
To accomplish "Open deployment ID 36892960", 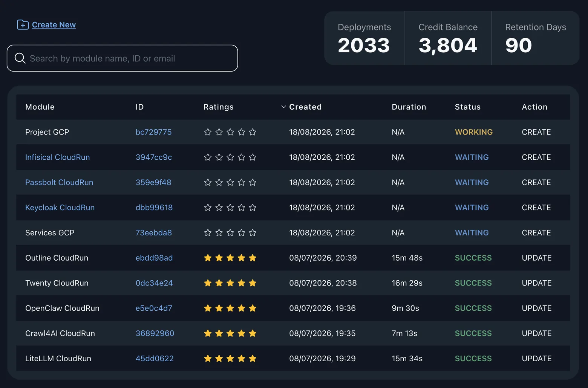I will point(155,333).
